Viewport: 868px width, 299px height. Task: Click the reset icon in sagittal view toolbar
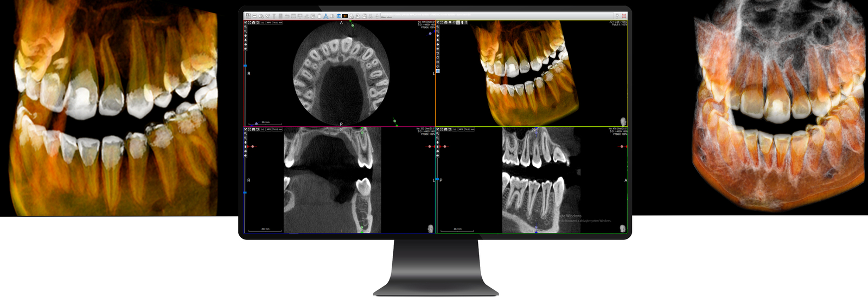(450, 129)
